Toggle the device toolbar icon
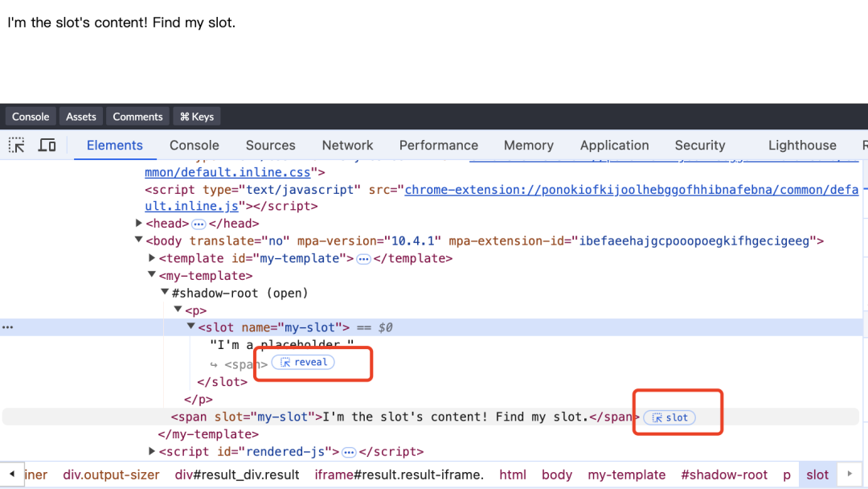 pos(47,145)
